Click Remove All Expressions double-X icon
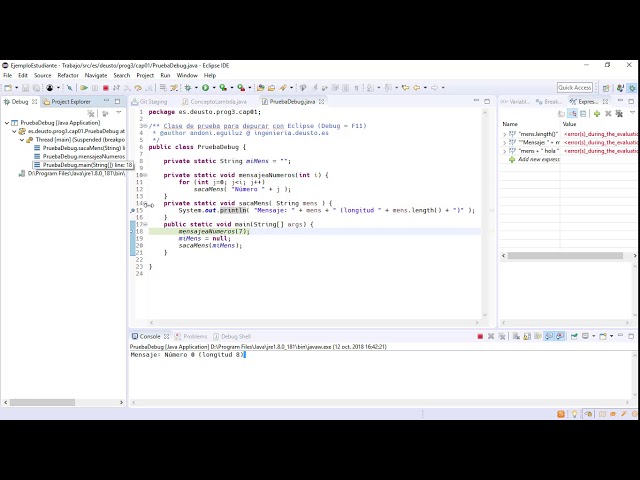The image size is (640, 480). pyautogui.click(x=619, y=113)
